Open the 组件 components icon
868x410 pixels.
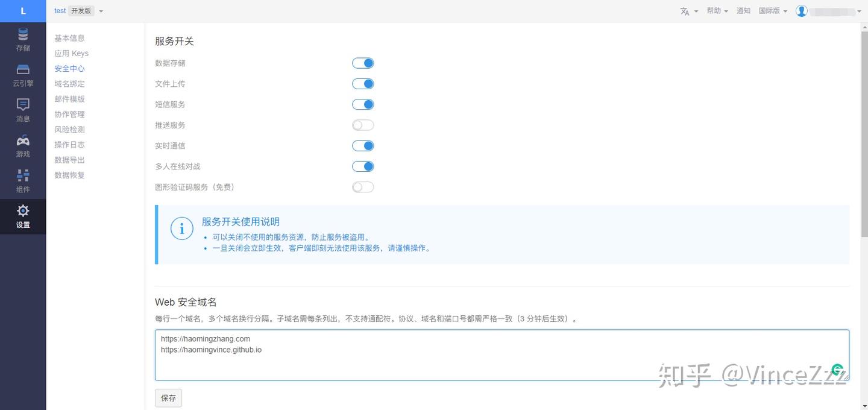(23, 175)
